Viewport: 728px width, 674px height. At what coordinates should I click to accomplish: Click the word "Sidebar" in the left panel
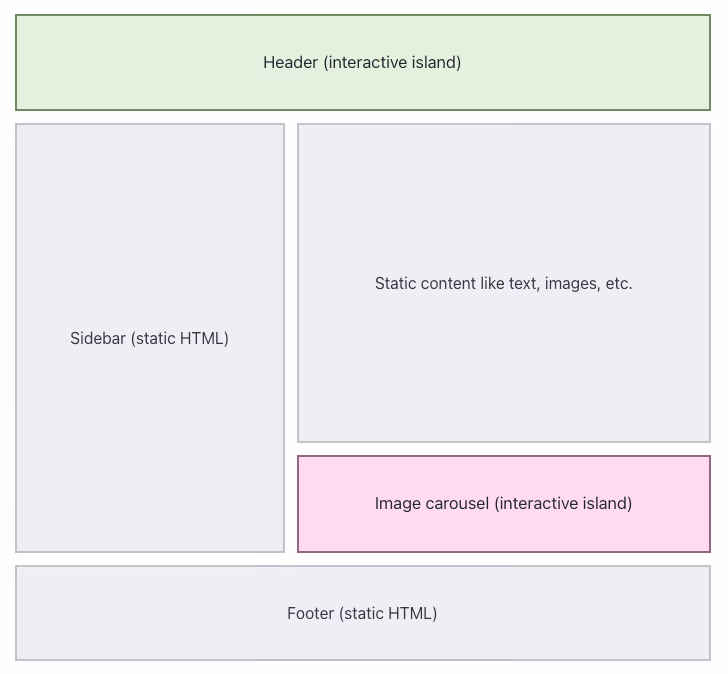tap(98, 338)
